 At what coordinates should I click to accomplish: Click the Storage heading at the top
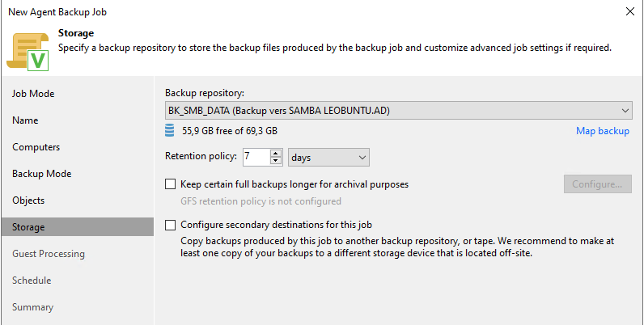[x=76, y=33]
